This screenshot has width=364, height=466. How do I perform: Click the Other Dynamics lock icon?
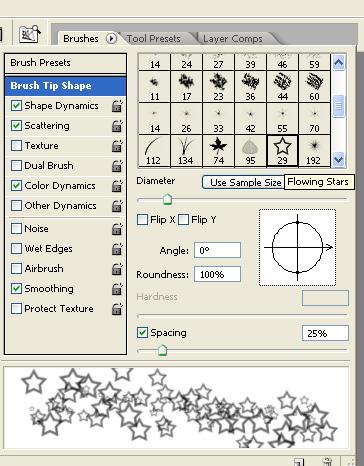pos(117,206)
